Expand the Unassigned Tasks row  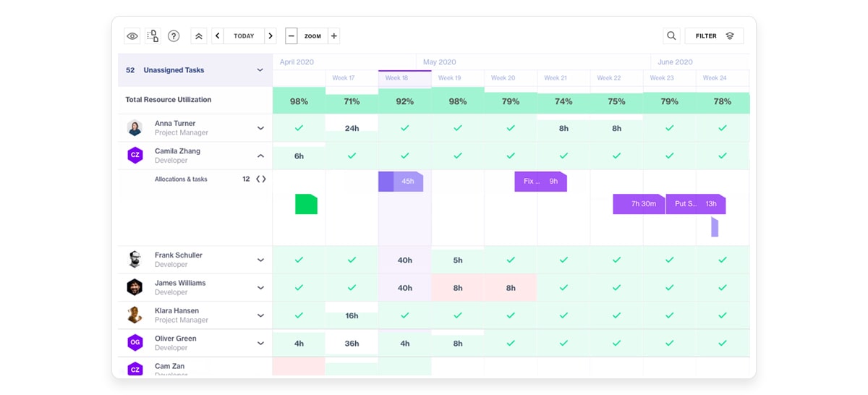260,70
